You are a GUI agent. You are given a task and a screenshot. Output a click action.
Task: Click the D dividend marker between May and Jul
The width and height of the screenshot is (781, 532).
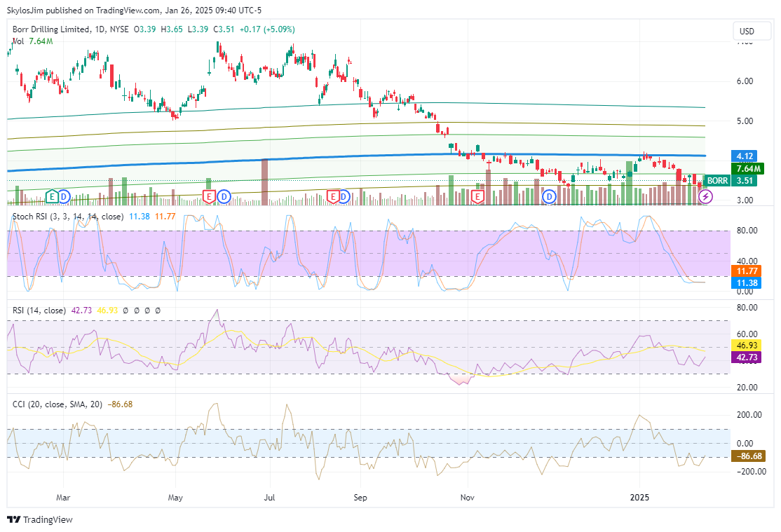[x=224, y=197]
